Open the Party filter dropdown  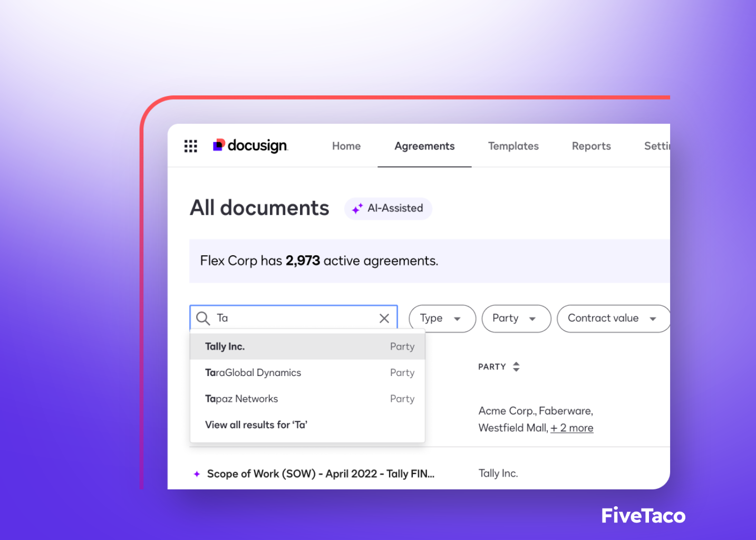pyautogui.click(x=516, y=319)
